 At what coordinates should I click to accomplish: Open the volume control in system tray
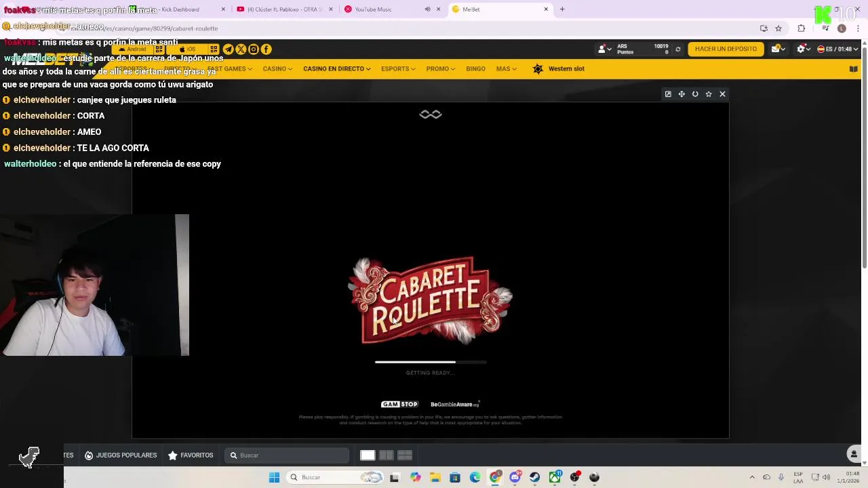point(827,477)
